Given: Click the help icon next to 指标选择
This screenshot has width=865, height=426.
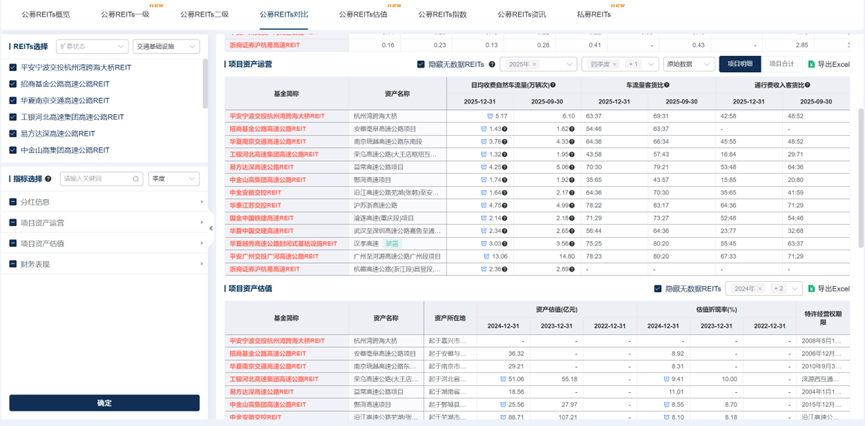Looking at the screenshot, I should 50,179.
